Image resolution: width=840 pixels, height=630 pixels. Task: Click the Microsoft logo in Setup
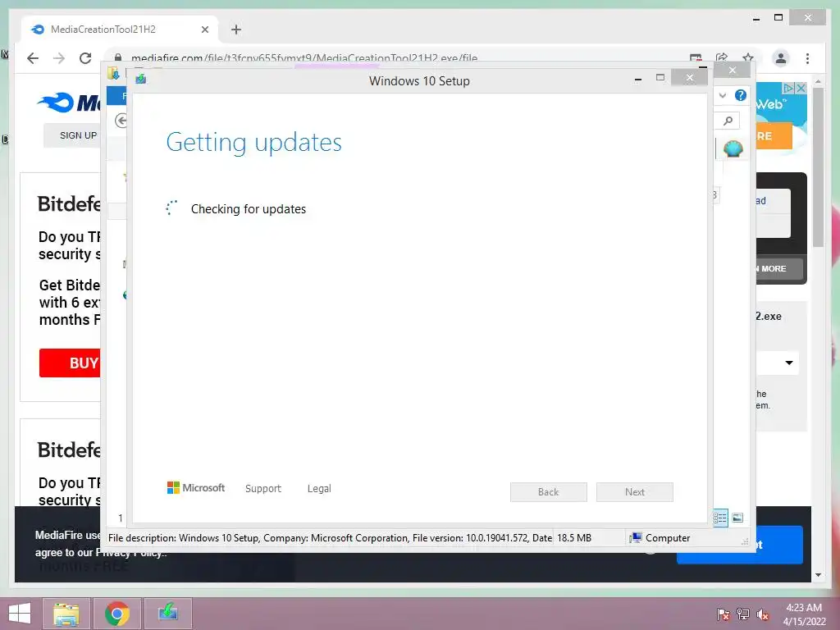point(196,488)
